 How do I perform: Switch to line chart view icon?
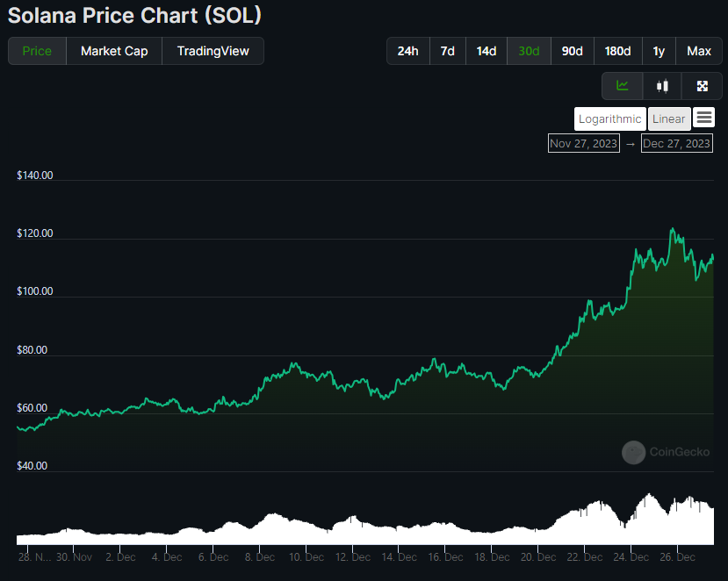tap(622, 86)
